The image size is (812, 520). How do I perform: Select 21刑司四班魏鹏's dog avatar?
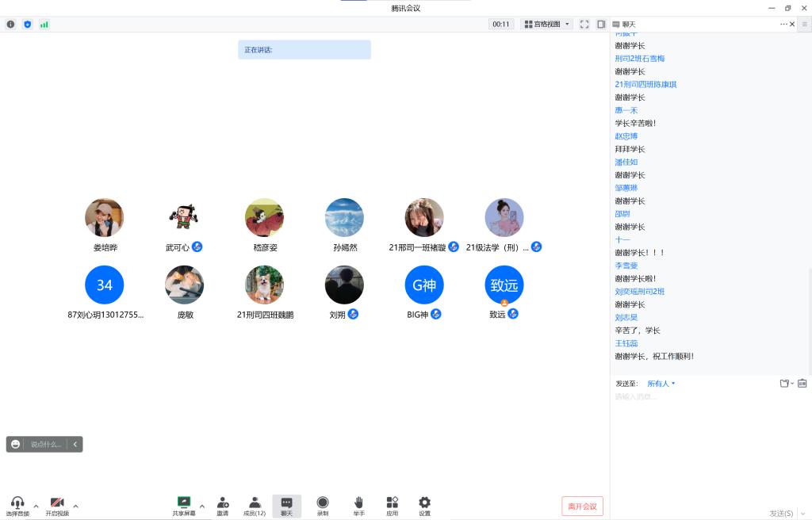(265, 285)
